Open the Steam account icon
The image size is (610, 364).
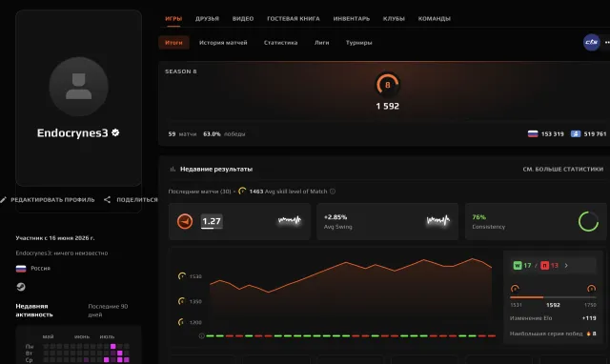[x=21, y=287]
